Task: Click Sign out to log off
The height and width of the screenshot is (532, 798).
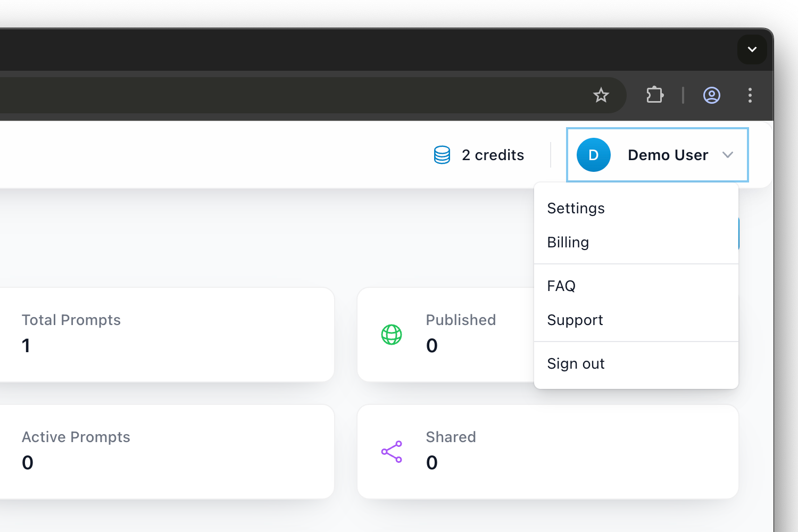Action: [576, 363]
